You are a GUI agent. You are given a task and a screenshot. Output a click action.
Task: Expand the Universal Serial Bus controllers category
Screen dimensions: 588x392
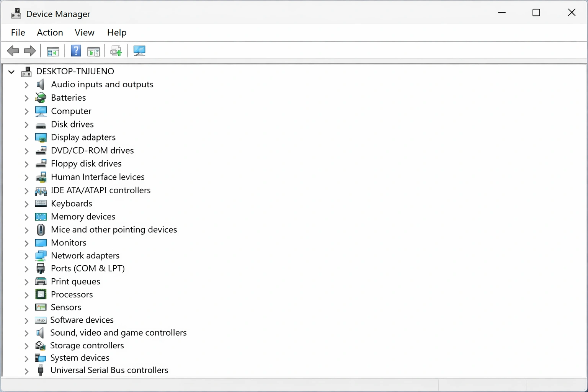[x=26, y=371]
